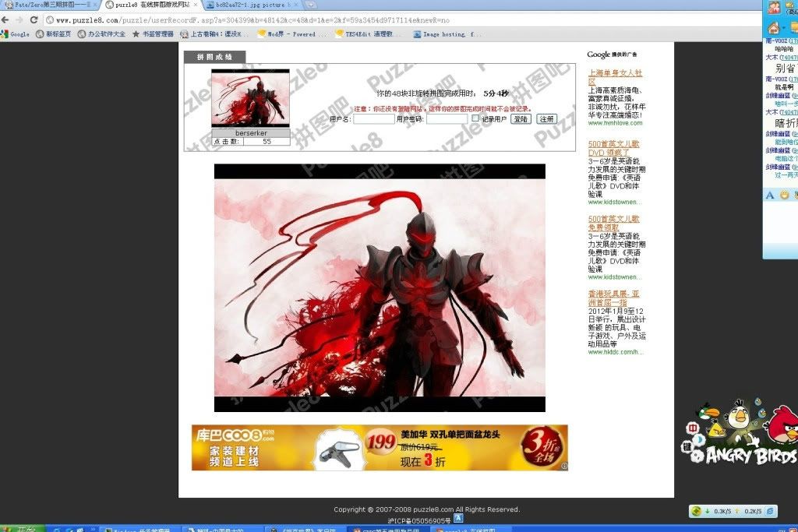Click the house icon in the chat window
The height and width of the screenshot is (532, 798).
click(x=774, y=27)
